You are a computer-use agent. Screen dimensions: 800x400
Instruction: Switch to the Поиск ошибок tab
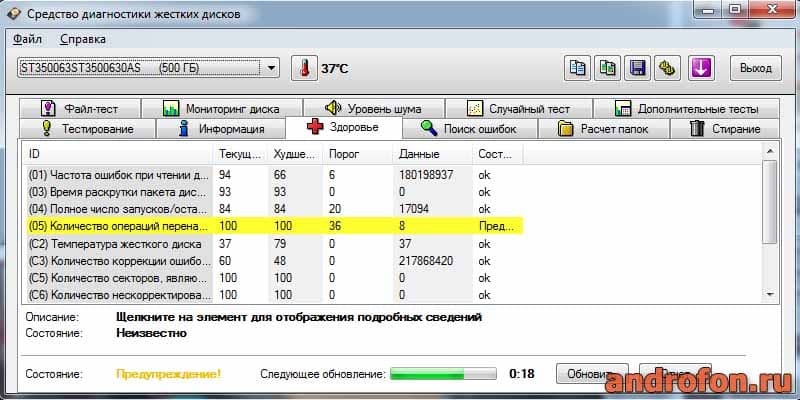(469, 129)
